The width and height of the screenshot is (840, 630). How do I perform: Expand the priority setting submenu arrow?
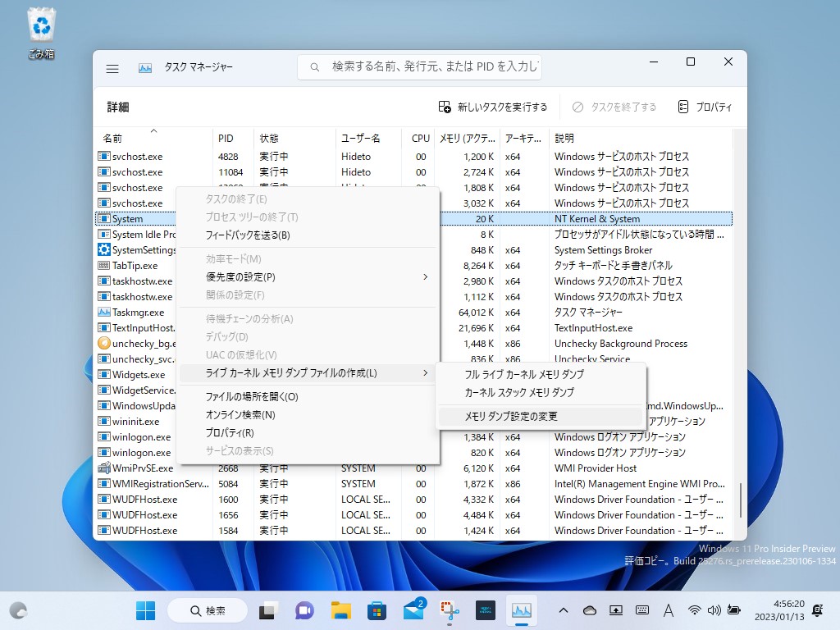(x=426, y=277)
